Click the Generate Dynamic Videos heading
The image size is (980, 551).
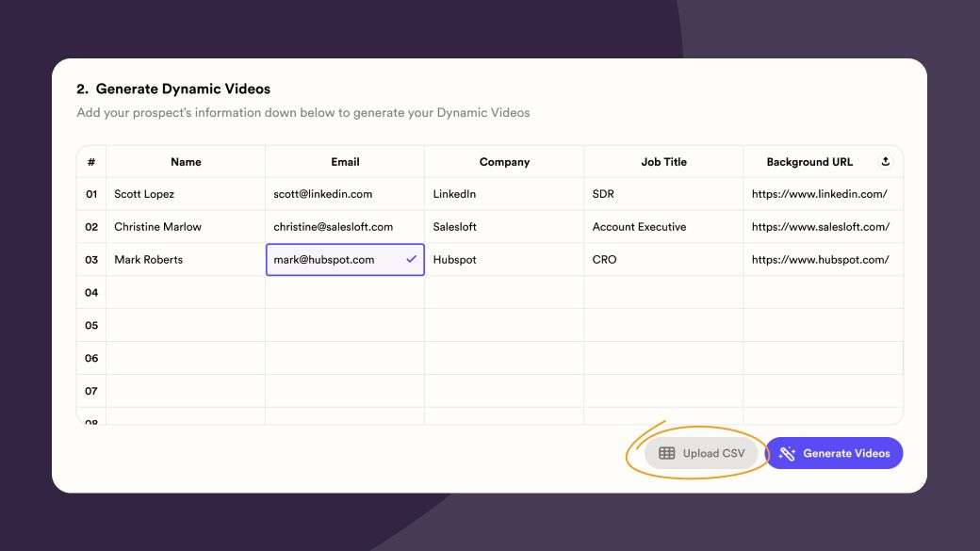pos(173,89)
